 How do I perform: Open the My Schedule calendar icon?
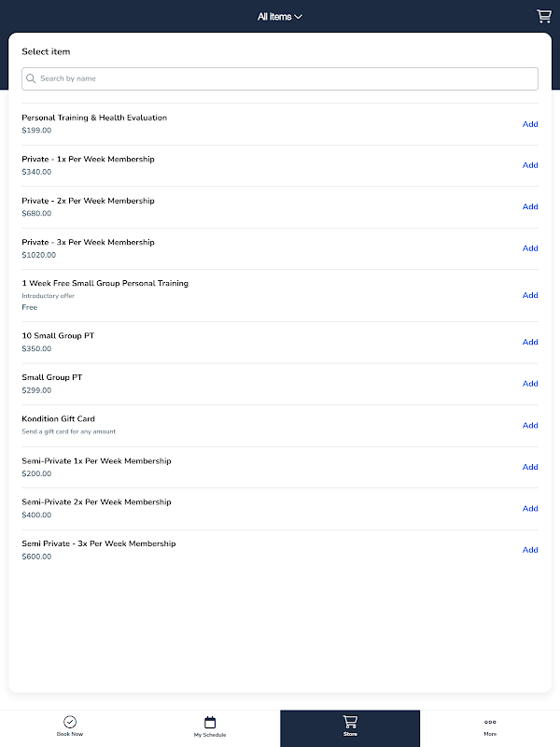click(210, 722)
